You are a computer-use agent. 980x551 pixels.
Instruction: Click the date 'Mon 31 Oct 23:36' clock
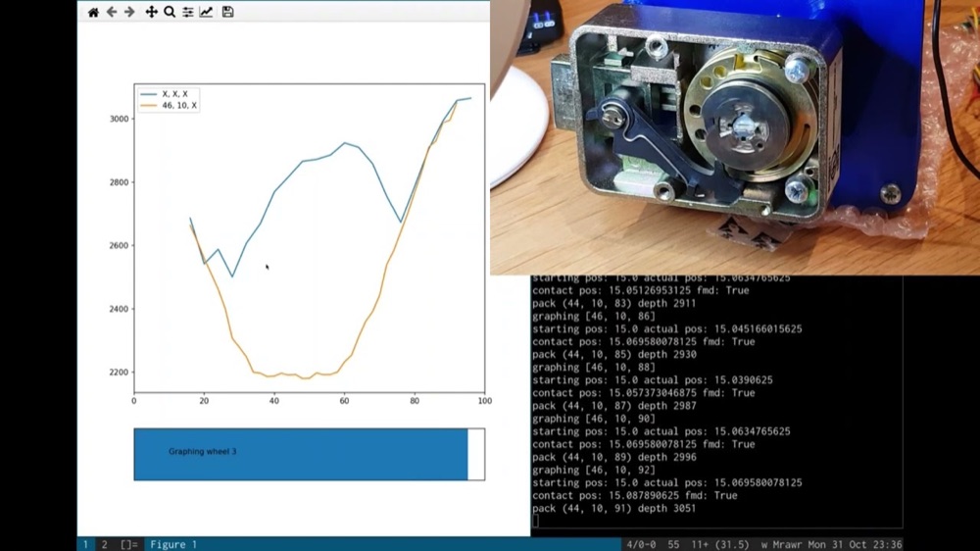(855, 545)
